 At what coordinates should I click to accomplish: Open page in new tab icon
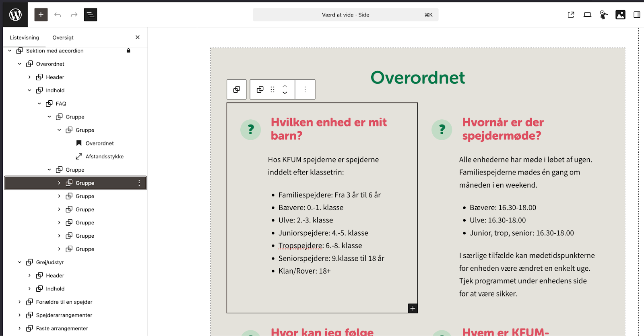pyautogui.click(x=571, y=15)
